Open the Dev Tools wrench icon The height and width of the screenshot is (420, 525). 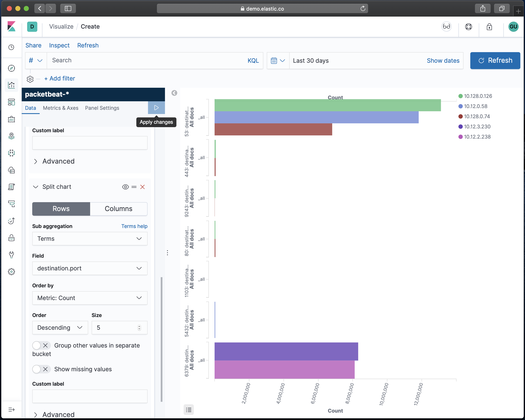click(x=11, y=255)
